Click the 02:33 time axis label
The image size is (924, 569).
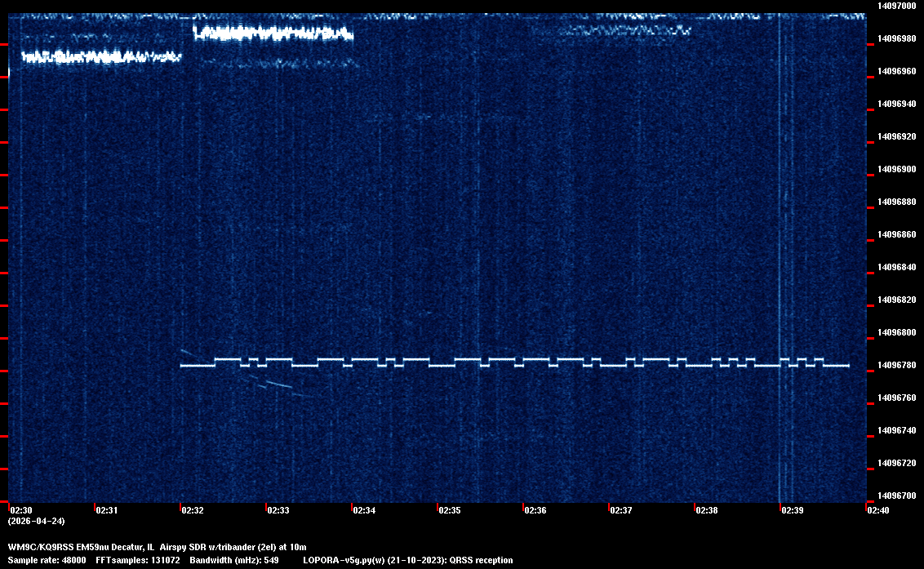tap(278, 510)
